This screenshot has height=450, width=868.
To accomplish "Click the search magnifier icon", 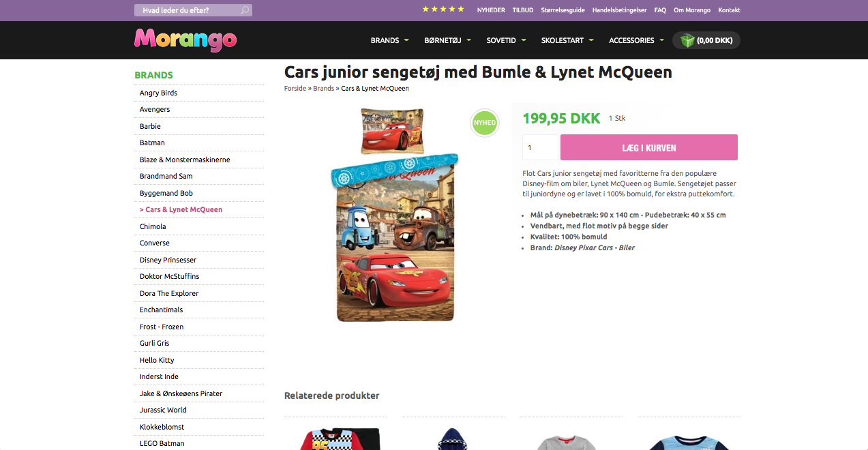I will 245,10.
